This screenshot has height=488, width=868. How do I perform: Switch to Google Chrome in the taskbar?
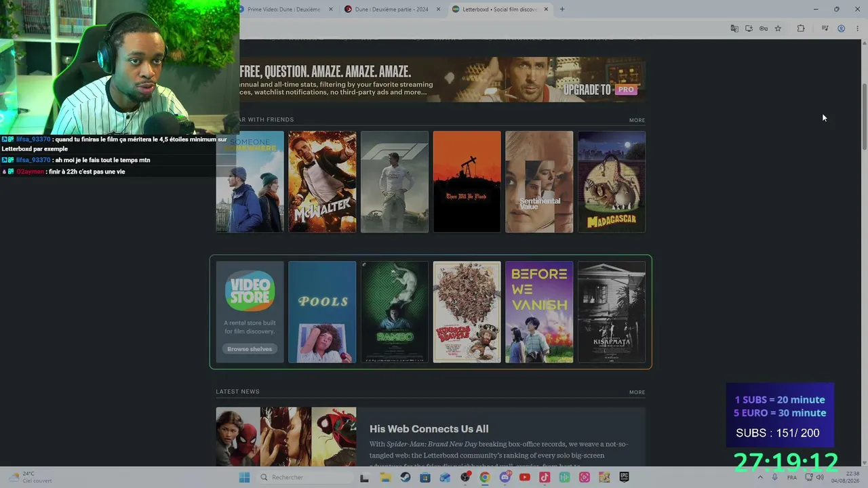[x=485, y=477]
